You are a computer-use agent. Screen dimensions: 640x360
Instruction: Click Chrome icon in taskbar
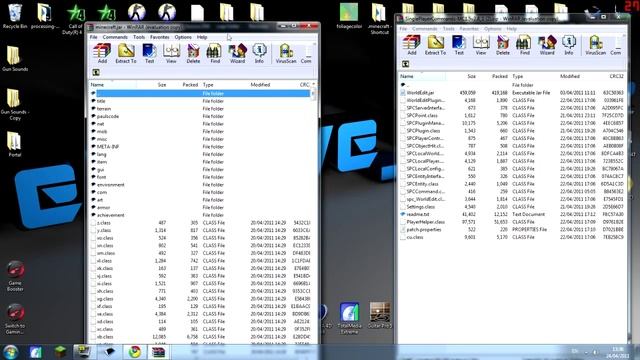pyautogui.click(x=134, y=352)
